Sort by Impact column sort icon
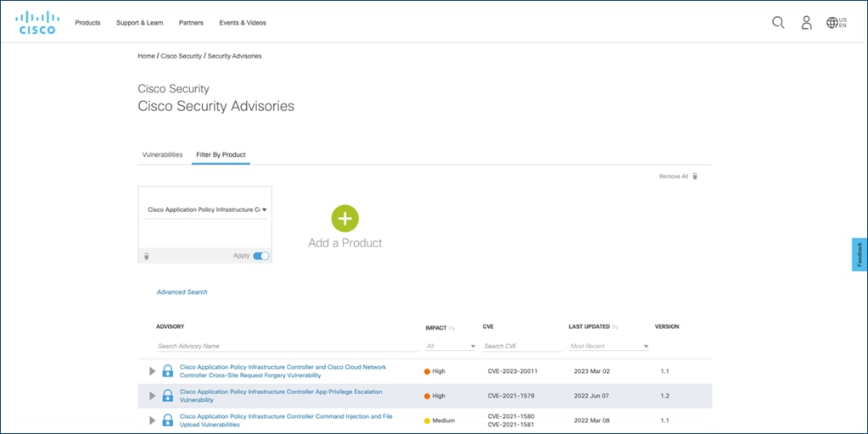The height and width of the screenshot is (434, 868). point(451,328)
